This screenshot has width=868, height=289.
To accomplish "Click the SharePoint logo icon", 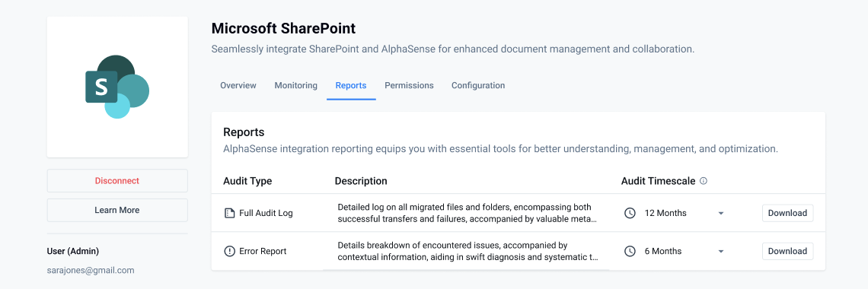I will point(117,87).
